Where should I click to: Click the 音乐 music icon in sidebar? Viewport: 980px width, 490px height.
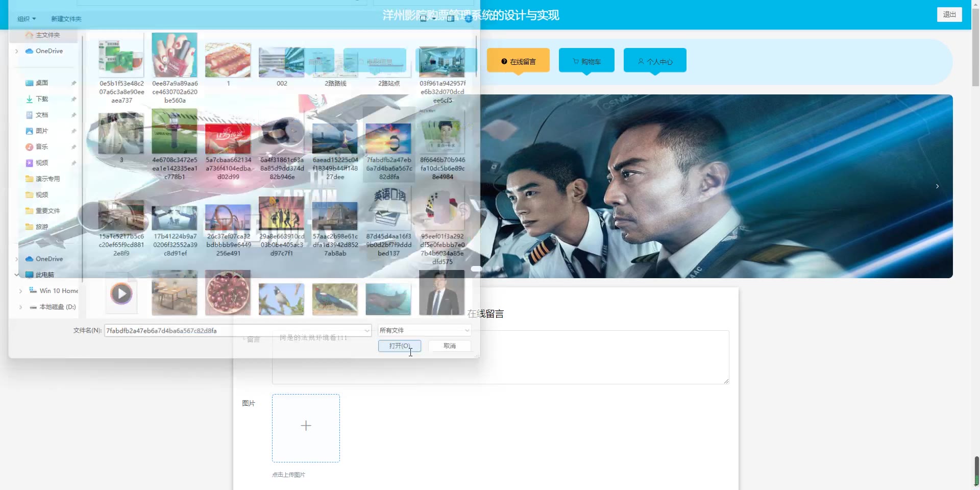(x=29, y=147)
